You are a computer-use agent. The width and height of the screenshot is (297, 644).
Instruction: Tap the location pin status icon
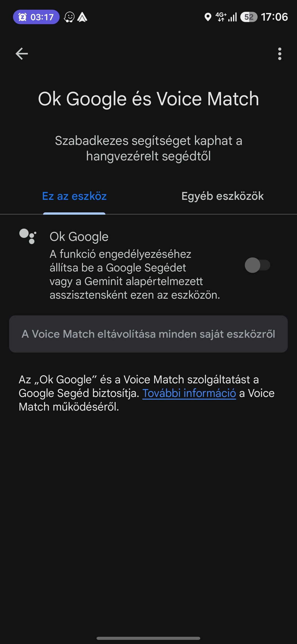208,17
